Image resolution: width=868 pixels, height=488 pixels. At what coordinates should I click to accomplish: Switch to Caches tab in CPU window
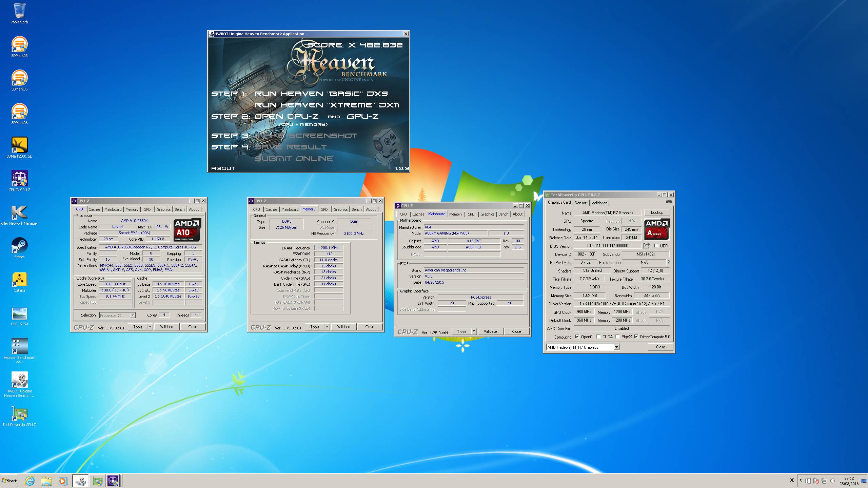95,209
